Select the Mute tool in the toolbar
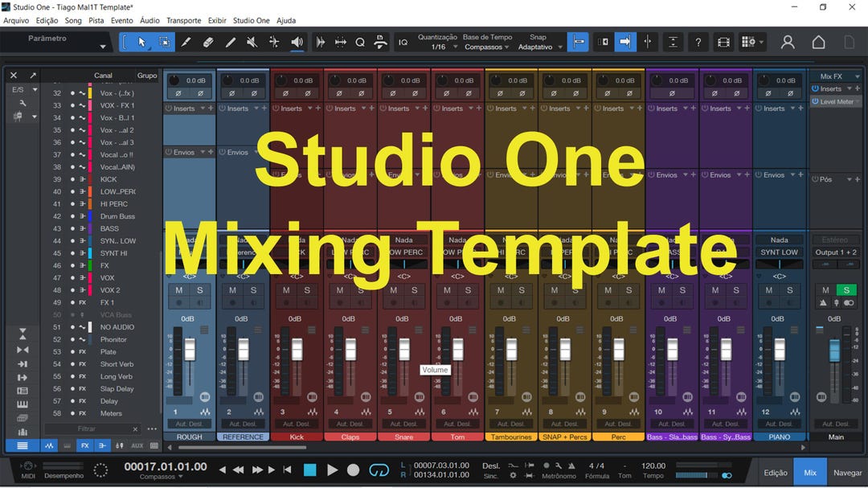The image size is (868, 488). [251, 42]
